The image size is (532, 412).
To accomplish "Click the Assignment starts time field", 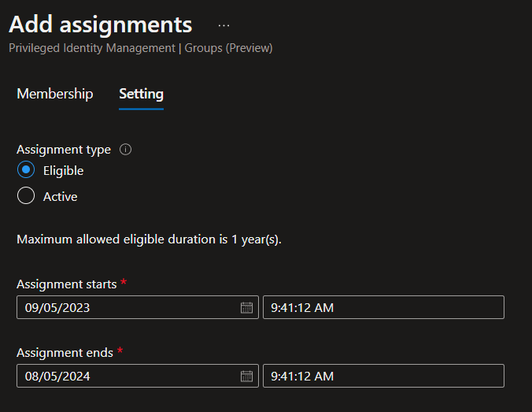I will [382, 308].
